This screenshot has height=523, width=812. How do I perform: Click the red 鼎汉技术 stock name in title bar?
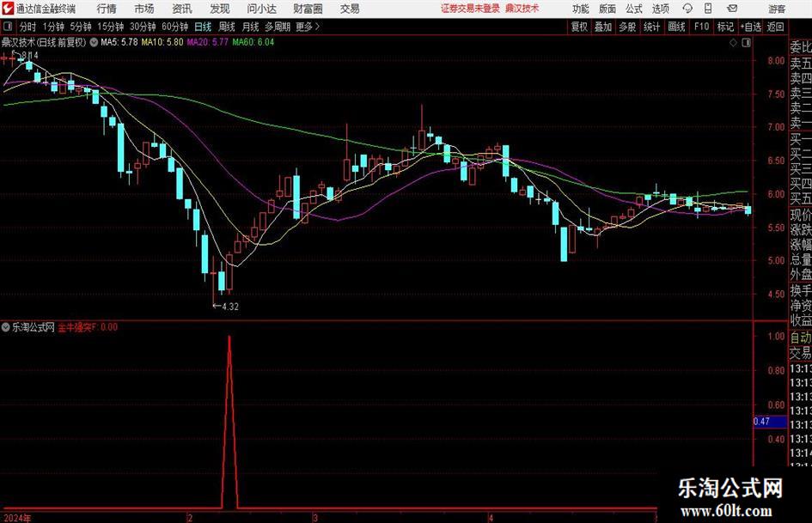tap(522, 9)
